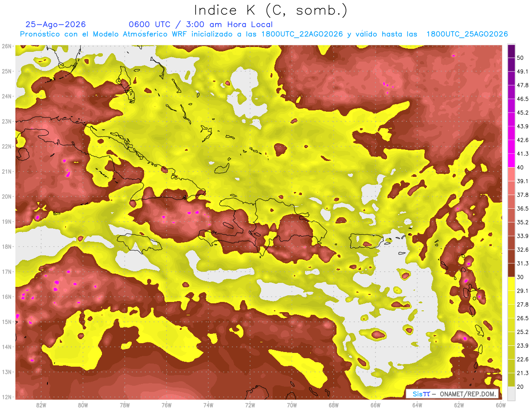Screen dimensions: 532x411
Task: Click the latitude label "24N"
Action: pyautogui.click(x=6, y=96)
